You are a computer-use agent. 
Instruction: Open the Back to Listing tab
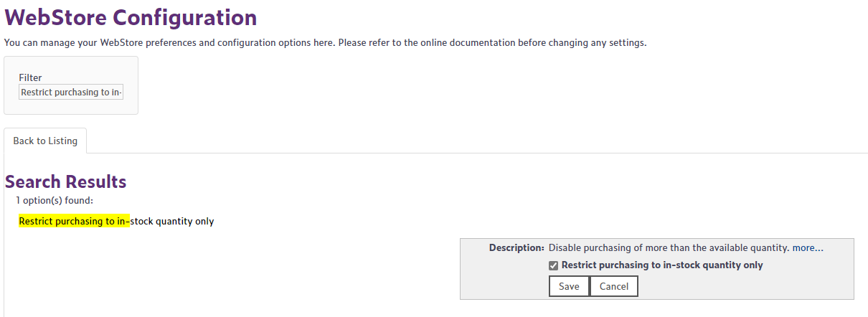coord(45,141)
